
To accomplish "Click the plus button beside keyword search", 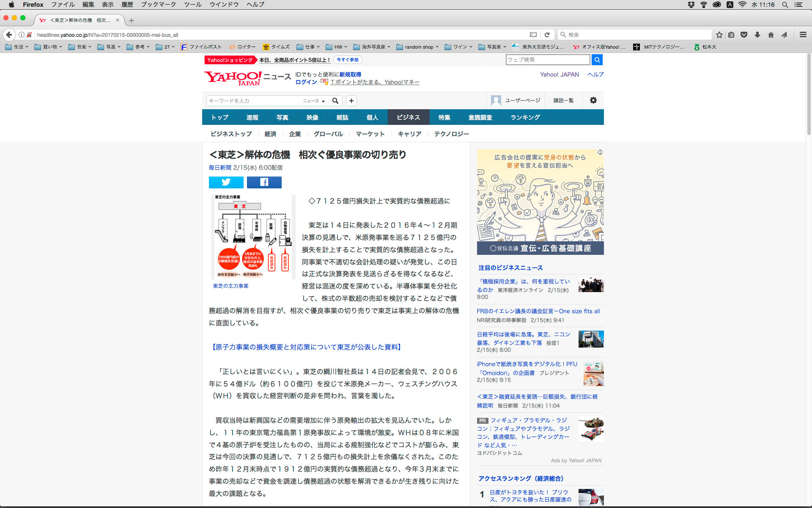I will point(351,101).
